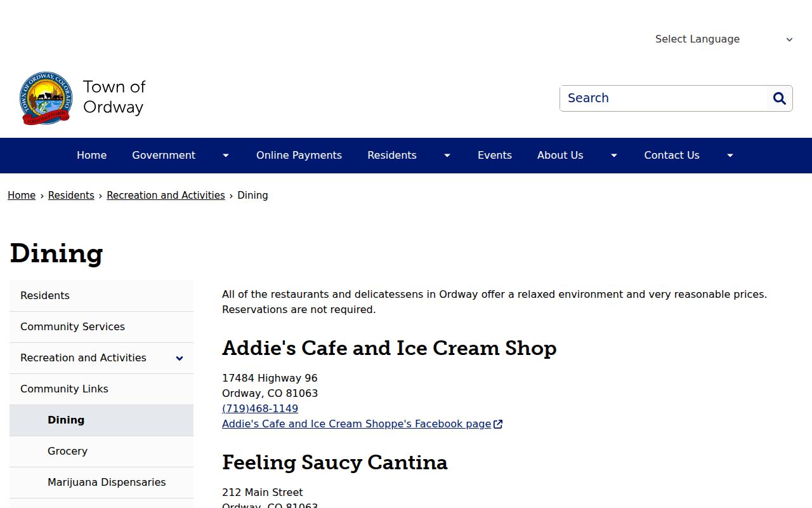
Task: Click the Home breadcrumb link
Action: 22,196
